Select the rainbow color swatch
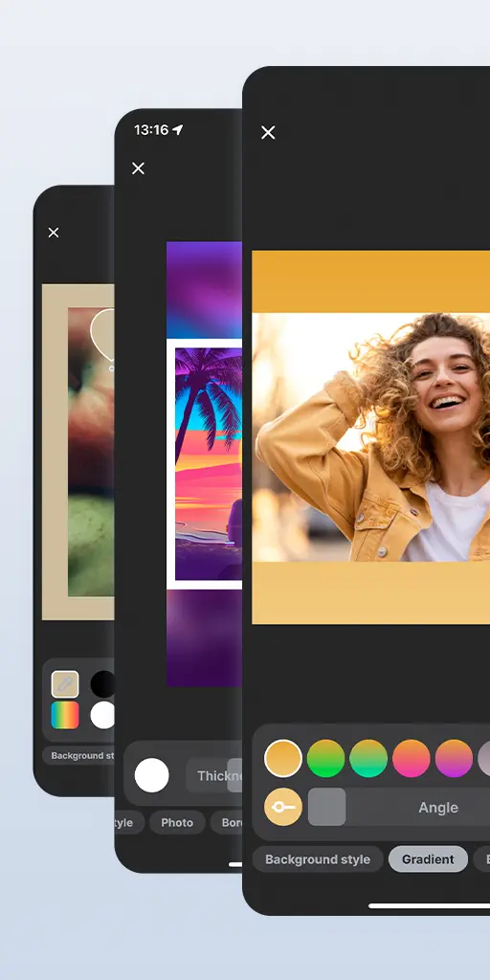Image resolution: width=490 pixels, height=980 pixels. [x=65, y=715]
